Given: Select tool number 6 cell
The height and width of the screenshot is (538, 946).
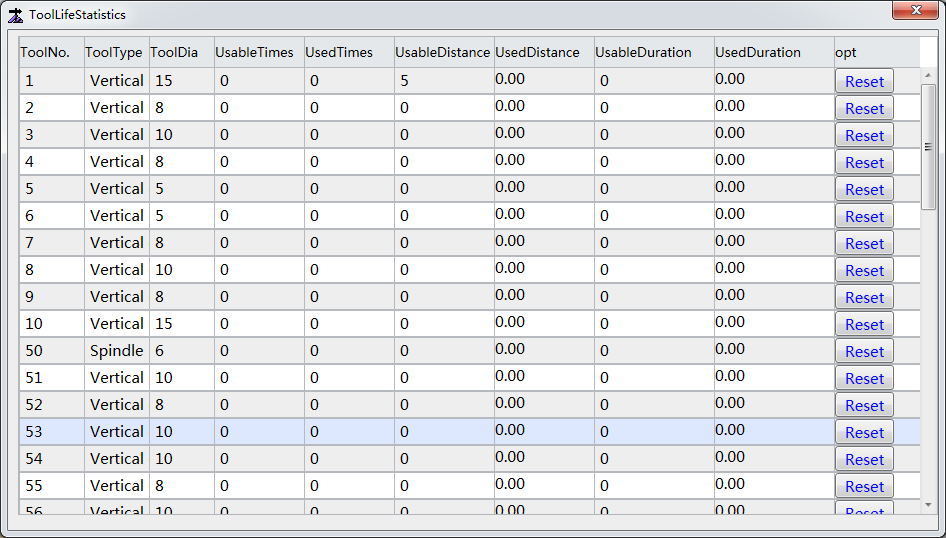Looking at the screenshot, I should [52, 216].
